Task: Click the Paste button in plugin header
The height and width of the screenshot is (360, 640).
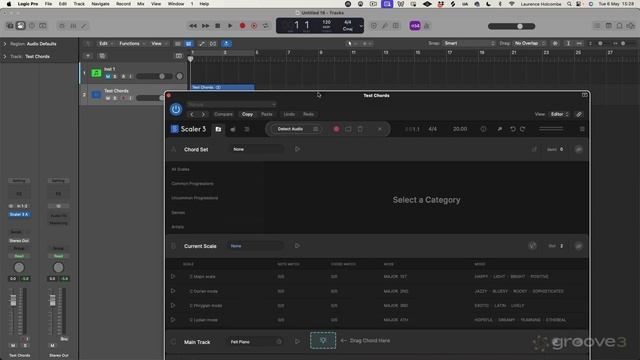Action: coord(267,114)
